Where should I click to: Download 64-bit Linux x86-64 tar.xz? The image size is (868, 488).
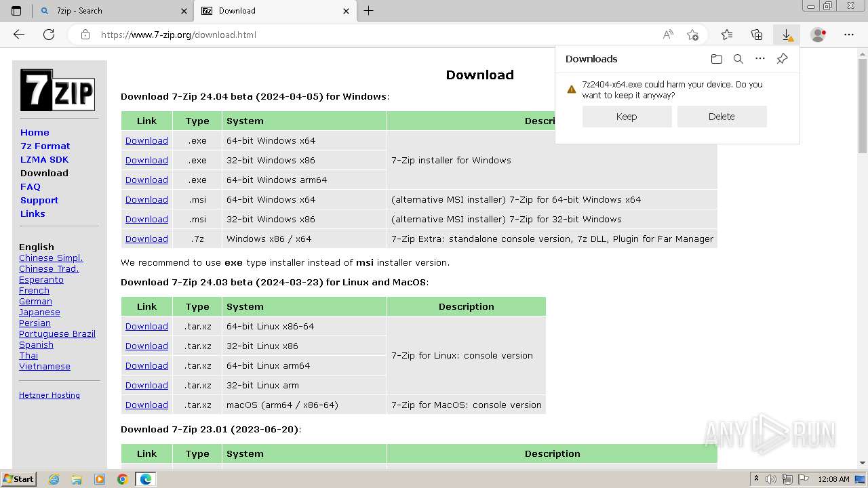pos(146,327)
